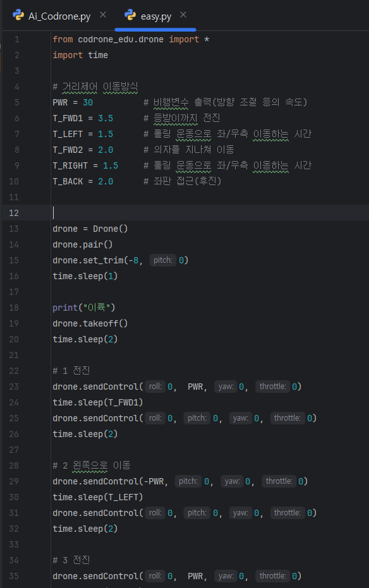Click the value 3.5 of T_FWD1

pyautogui.click(x=106, y=119)
